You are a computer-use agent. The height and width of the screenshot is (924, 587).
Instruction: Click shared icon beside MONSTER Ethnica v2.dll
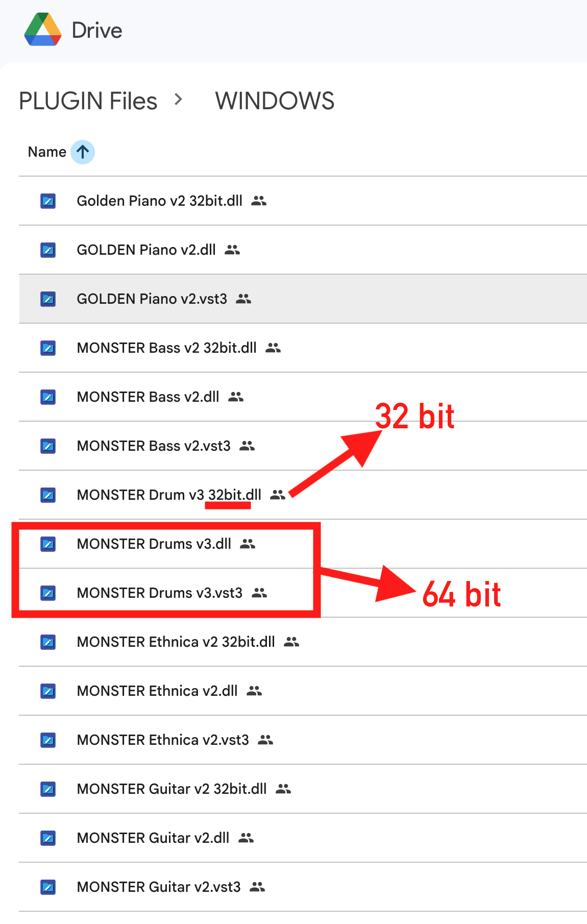pos(254,691)
